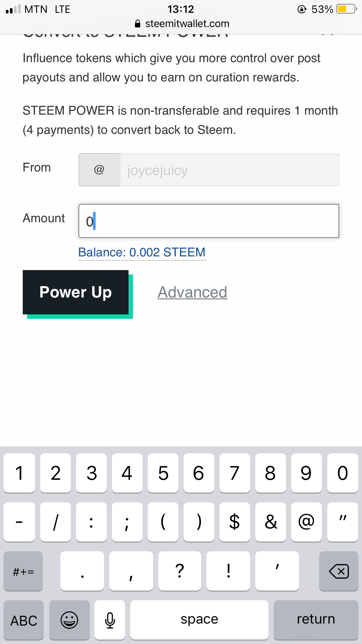Focus the Amount input field
This screenshot has width=362, height=644.
[209, 221]
